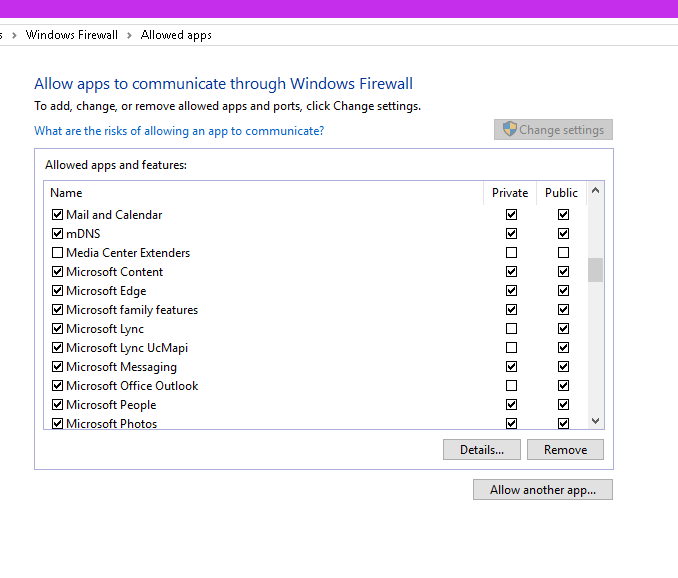Select the Microsoft Edge row text

click(x=106, y=291)
